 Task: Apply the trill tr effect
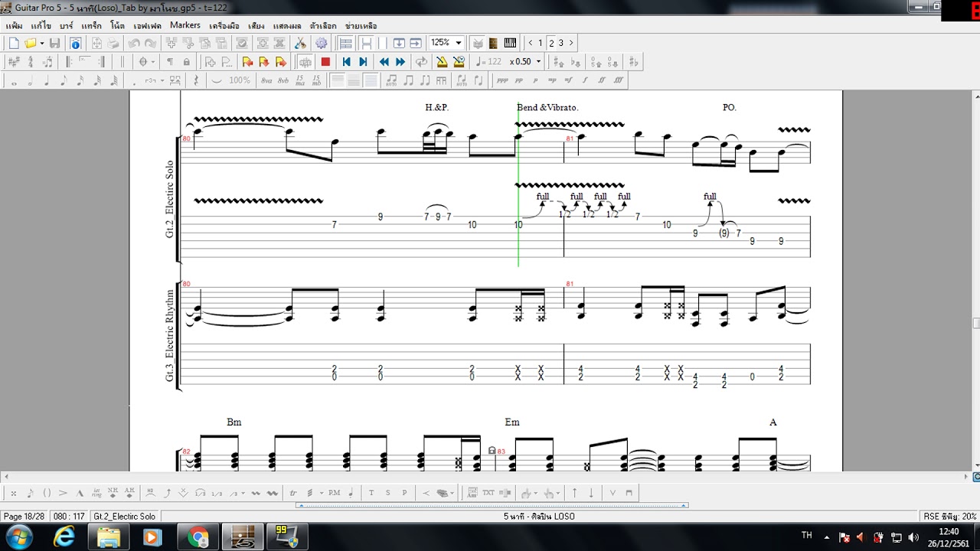[293, 493]
